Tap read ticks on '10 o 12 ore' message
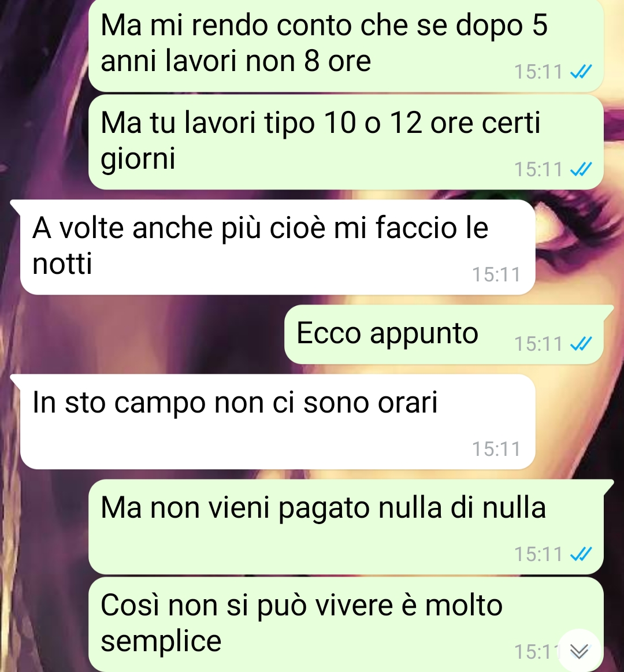 [x=581, y=169]
